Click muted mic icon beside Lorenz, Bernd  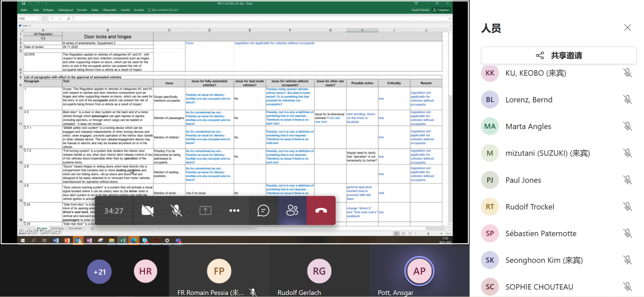click(627, 100)
